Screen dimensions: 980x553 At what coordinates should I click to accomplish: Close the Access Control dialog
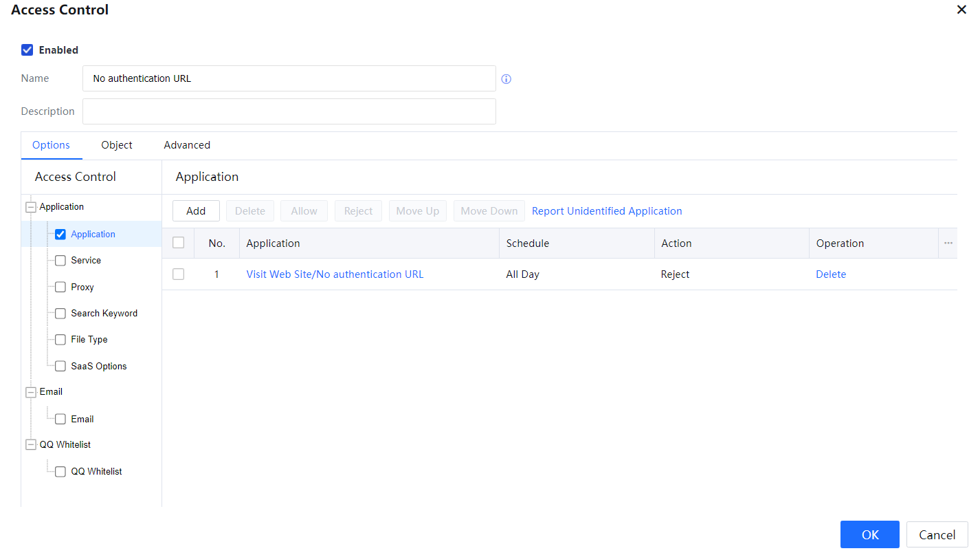961,10
